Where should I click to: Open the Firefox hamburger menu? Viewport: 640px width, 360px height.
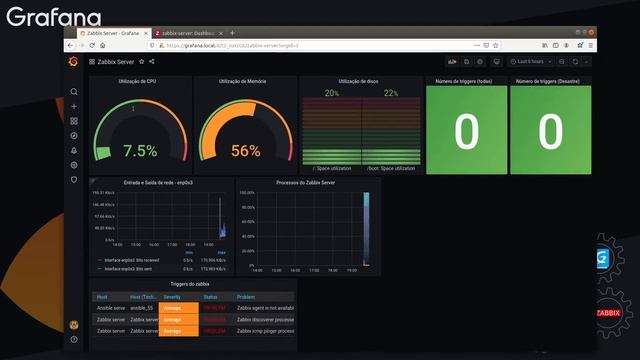click(591, 45)
